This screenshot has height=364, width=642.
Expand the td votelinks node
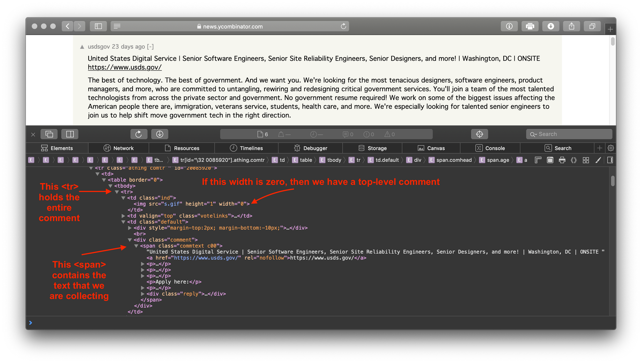tap(123, 216)
